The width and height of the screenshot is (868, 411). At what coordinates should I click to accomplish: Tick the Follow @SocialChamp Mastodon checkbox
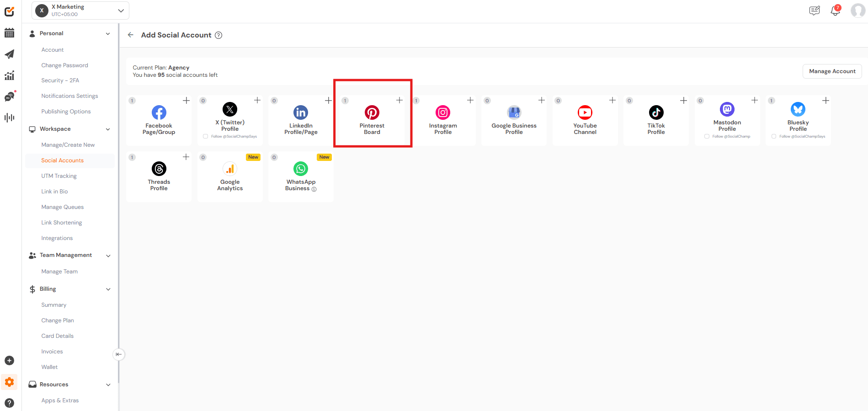[x=707, y=136]
